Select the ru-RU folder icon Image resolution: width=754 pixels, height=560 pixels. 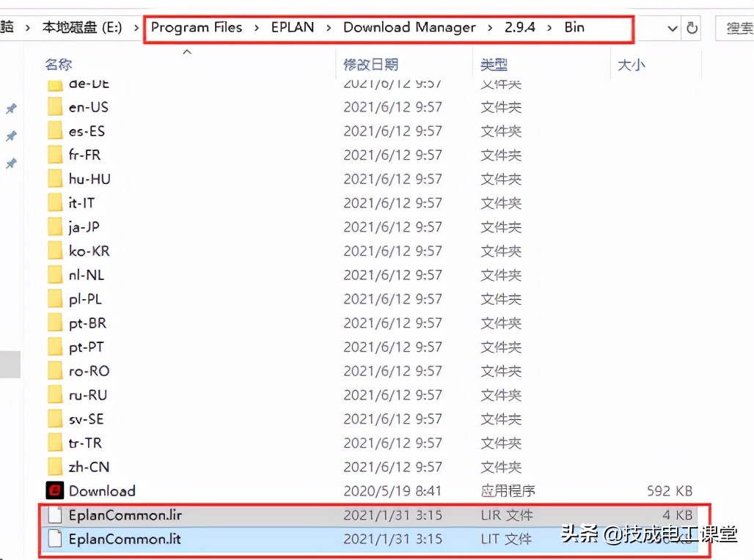tap(55, 395)
